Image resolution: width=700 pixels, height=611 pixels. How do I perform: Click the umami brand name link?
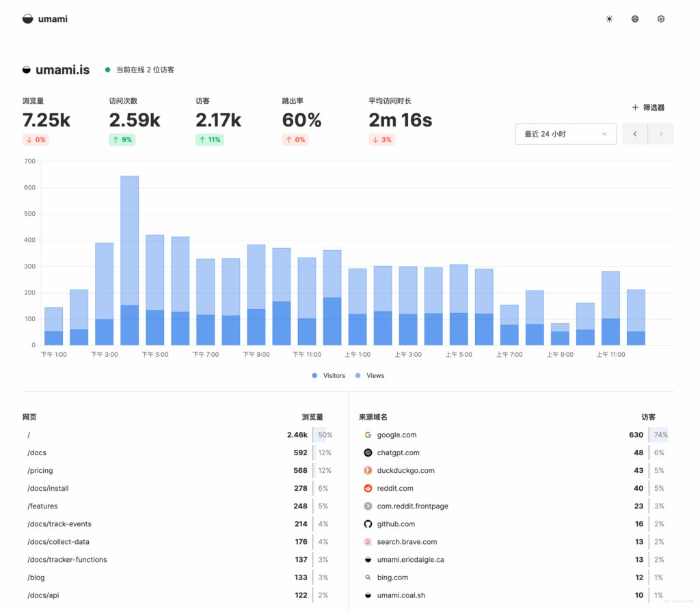coord(53,18)
